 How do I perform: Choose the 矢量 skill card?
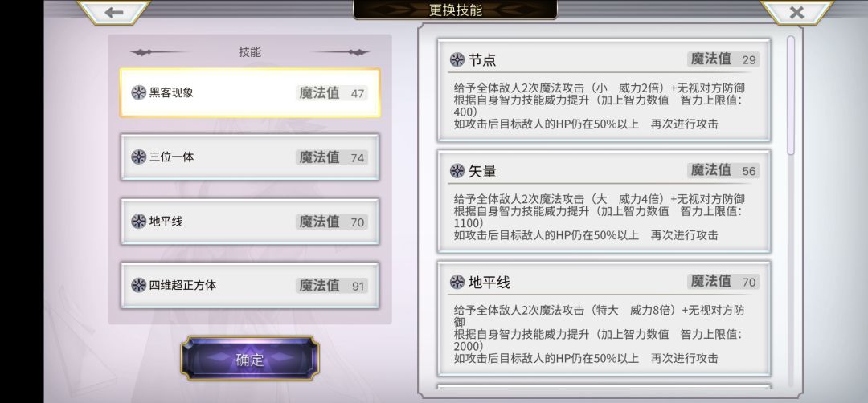(x=604, y=201)
